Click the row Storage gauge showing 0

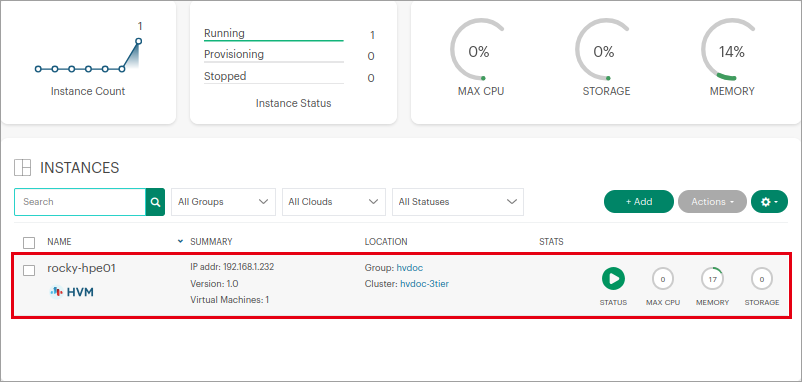point(762,279)
